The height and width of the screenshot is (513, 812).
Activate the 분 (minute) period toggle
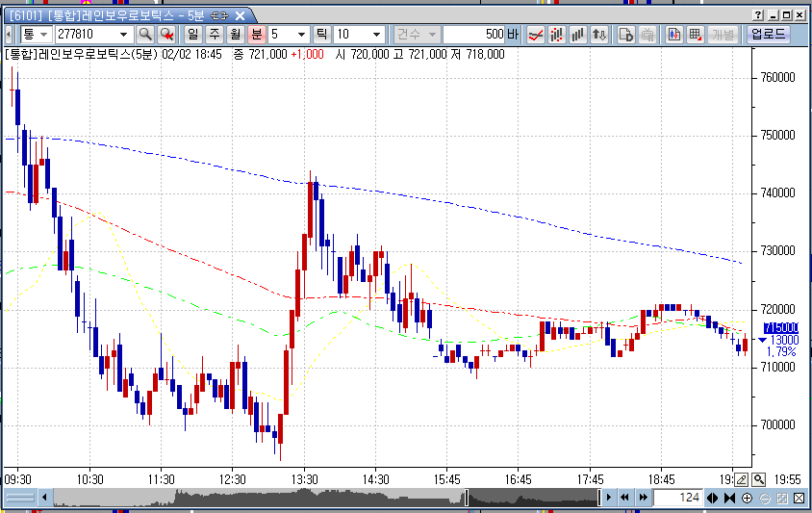click(x=256, y=35)
